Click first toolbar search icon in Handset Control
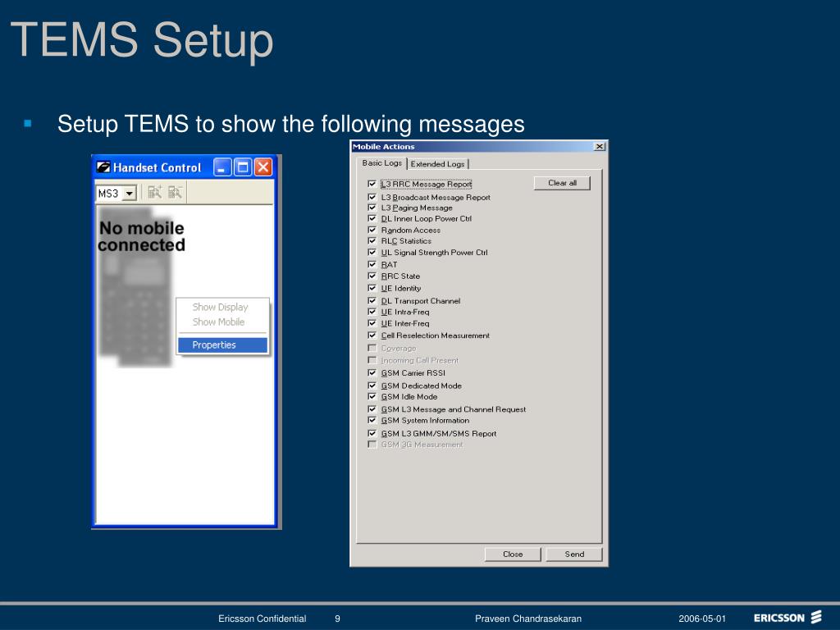The width and height of the screenshot is (840, 630). pos(155,192)
